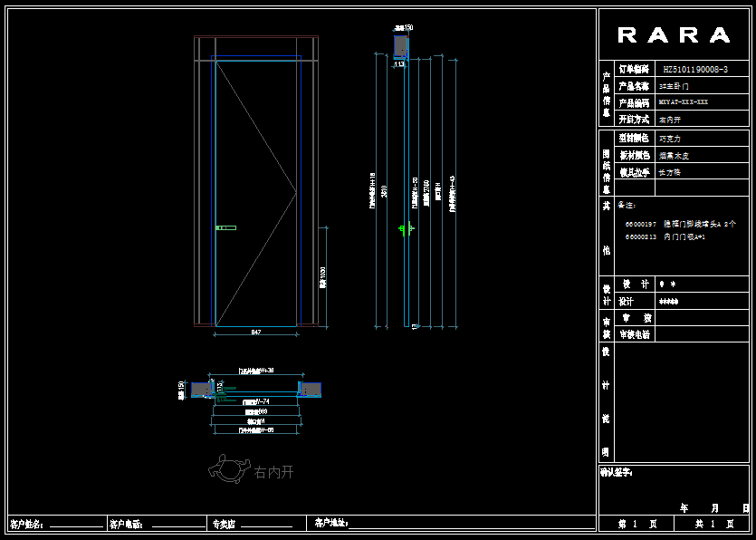Click the 客户地址 customer address blank line

(x=471, y=525)
